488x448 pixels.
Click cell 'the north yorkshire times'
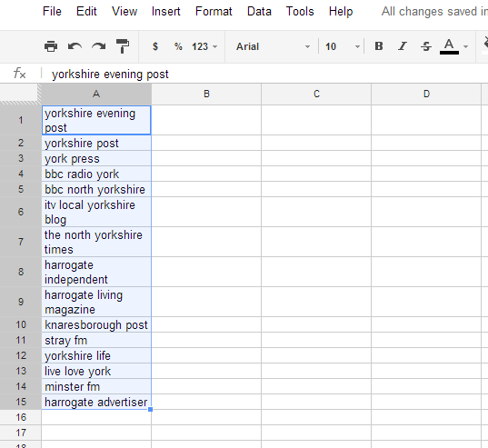pyautogui.click(x=96, y=242)
